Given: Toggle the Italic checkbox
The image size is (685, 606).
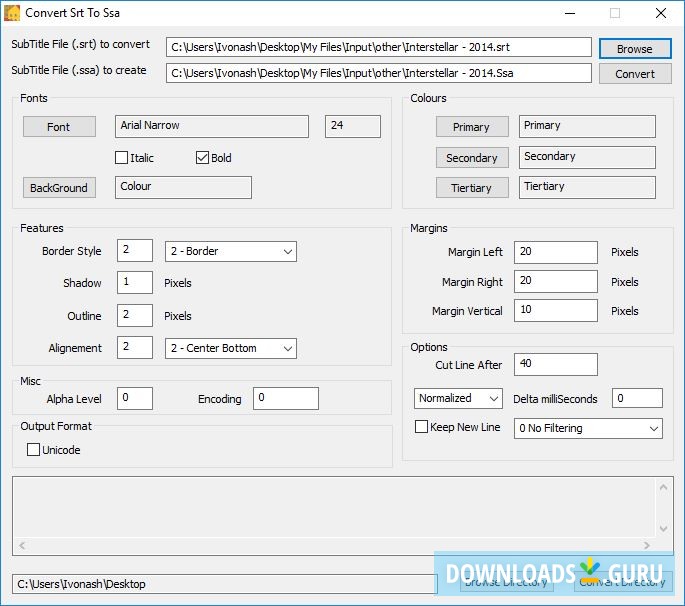Looking at the screenshot, I should point(121,158).
